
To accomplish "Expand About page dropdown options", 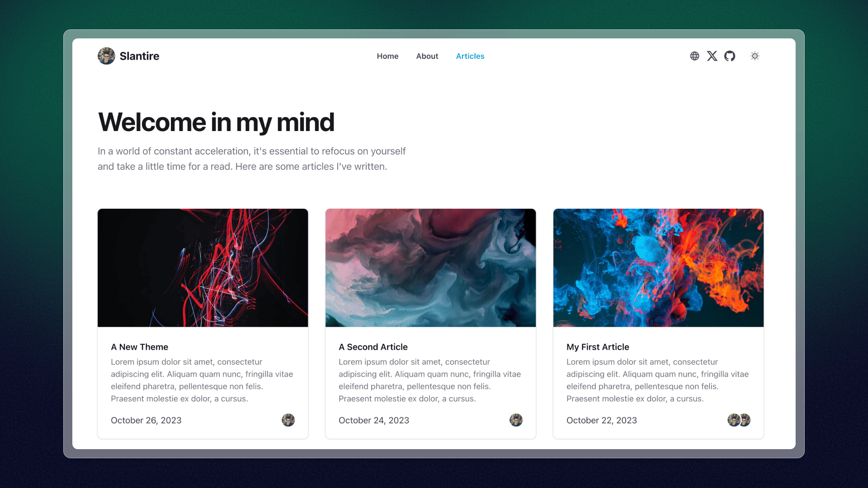I will point(427,56).
